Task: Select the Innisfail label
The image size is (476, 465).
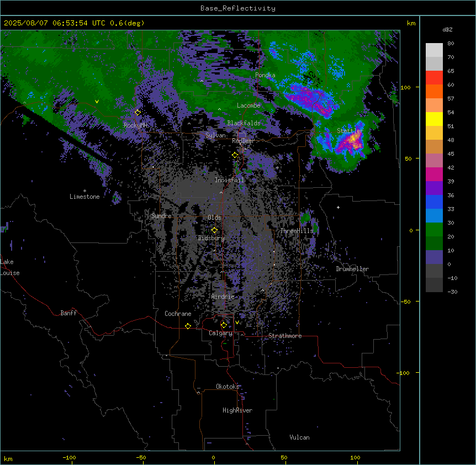Action: point(230,180)
